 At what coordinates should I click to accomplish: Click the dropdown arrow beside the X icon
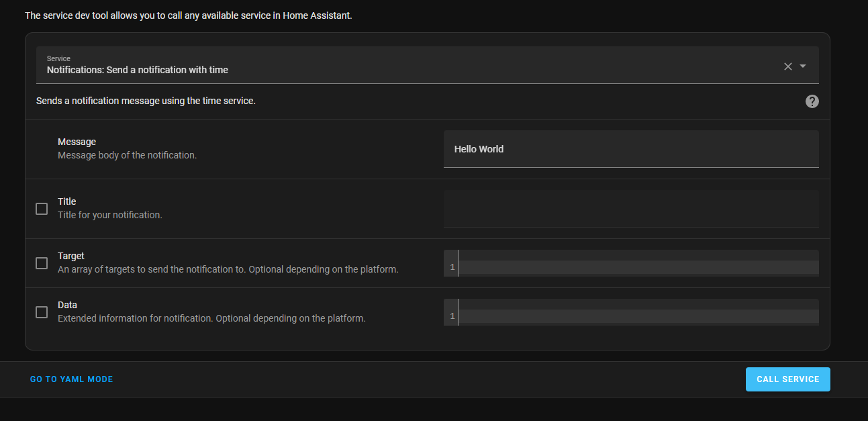(801, 66)
